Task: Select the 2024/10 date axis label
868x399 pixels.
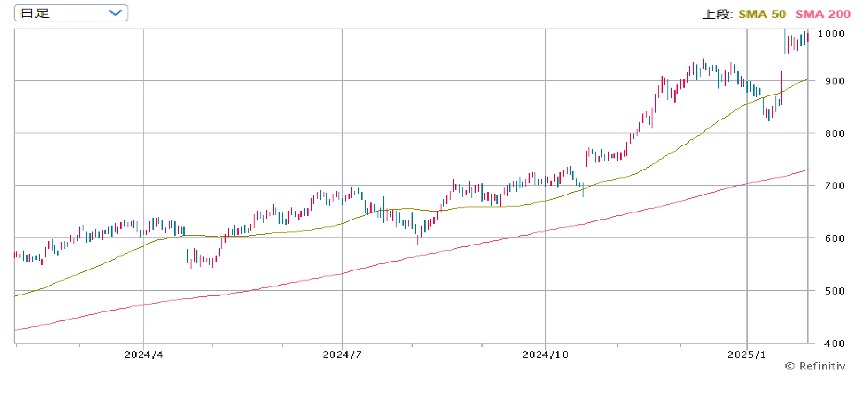Action: (x=545, y=355)
